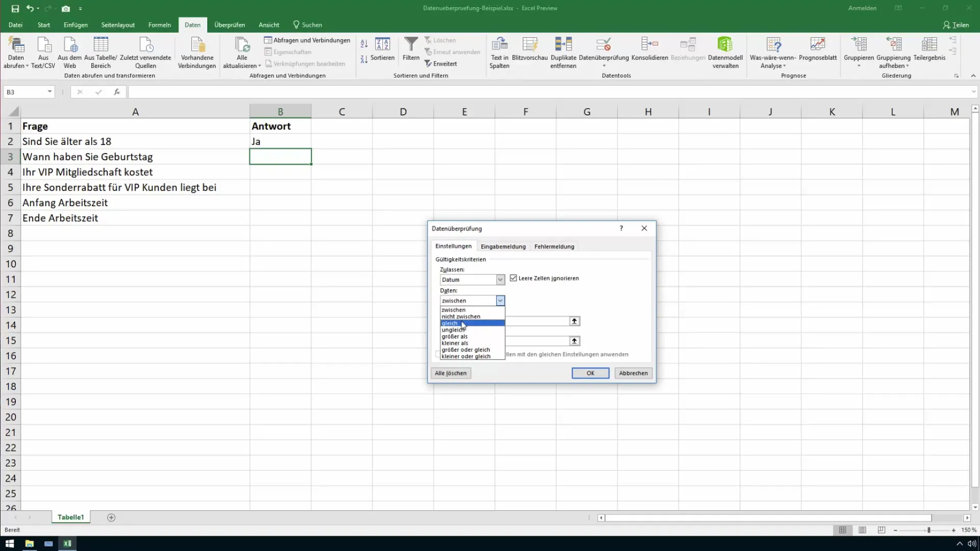Click Teilergebnis icon
This screenshot has width=980, height=551.
tap(929, 49)
